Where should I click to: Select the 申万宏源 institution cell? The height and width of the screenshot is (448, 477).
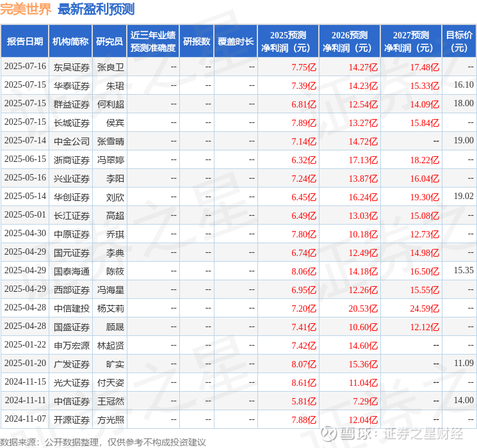pos(72,346)
